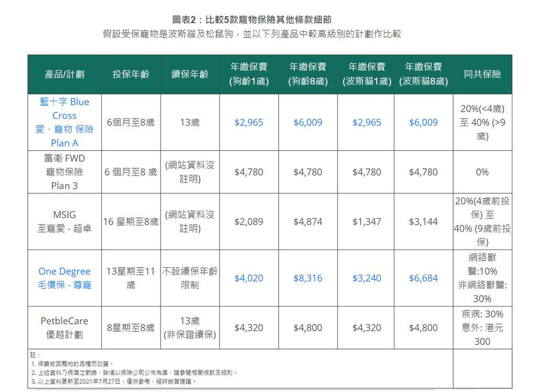Image resolution: width=537 pixels, height=392 pixels.
Task: Click Blue Cross 20%(<4歲) 至 40% cell
Action: point(482,123)
